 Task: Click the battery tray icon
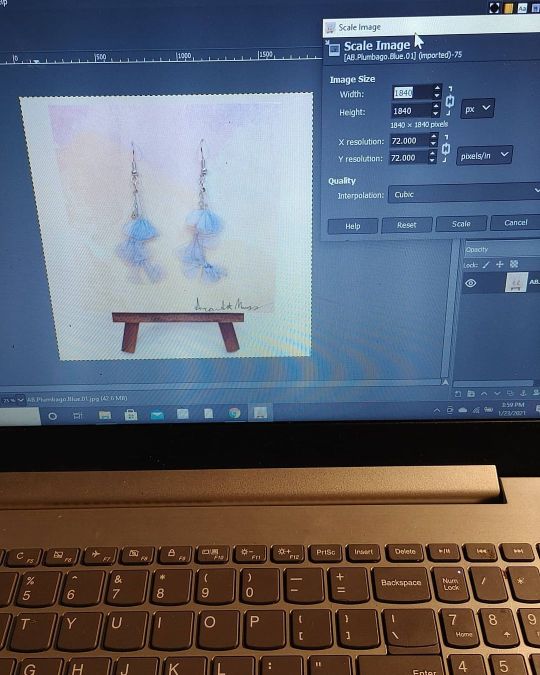click(488, 409)
